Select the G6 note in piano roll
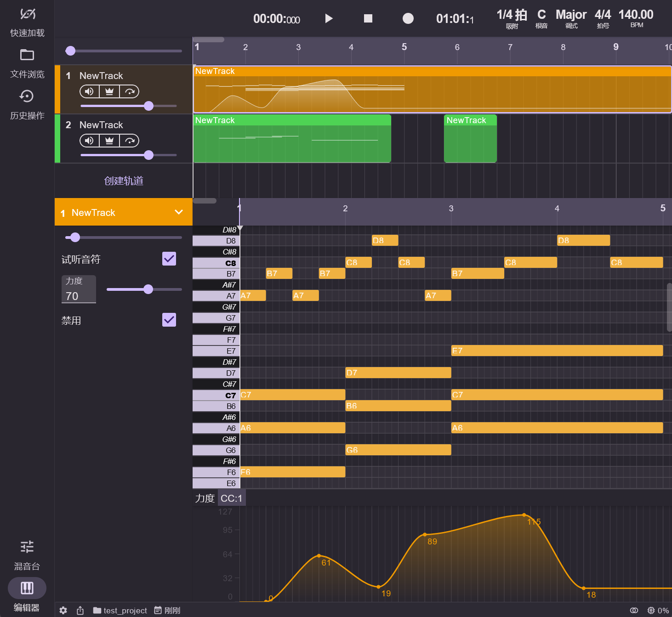The height and width of the screenshot is (617, 672). coord(398,450)
